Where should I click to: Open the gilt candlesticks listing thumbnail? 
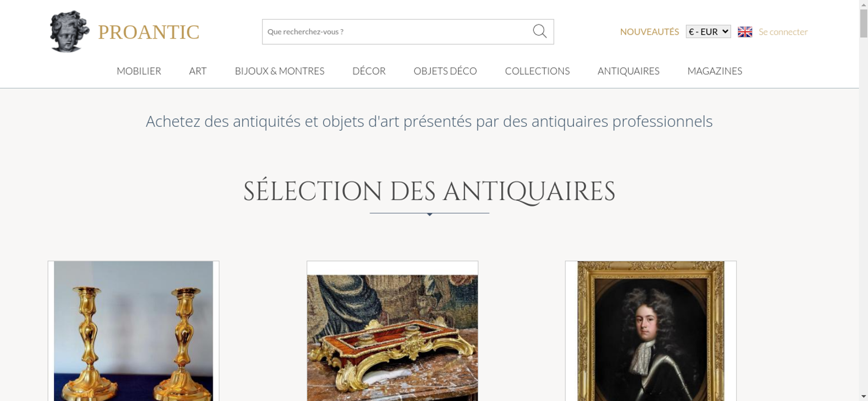133,331
